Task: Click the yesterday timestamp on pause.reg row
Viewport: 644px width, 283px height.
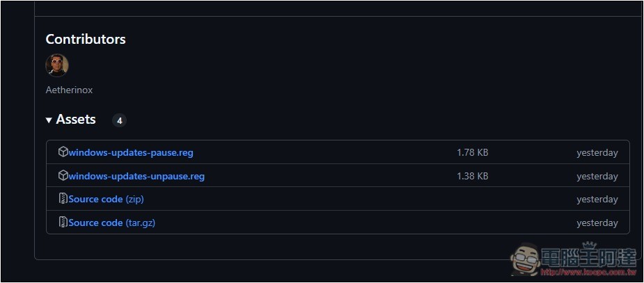Action: click(597, 152)
